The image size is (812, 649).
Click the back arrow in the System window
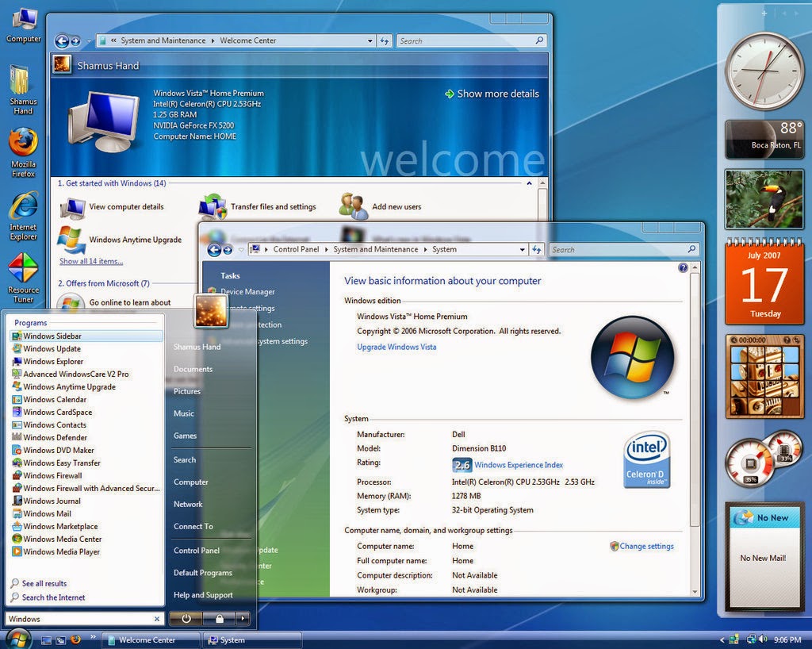click(214, 249)
